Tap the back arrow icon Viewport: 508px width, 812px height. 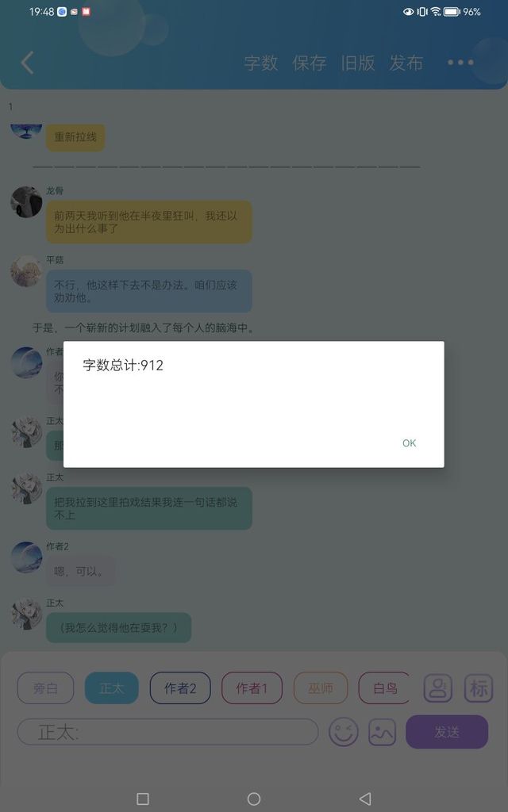click(x=28, y=63)
